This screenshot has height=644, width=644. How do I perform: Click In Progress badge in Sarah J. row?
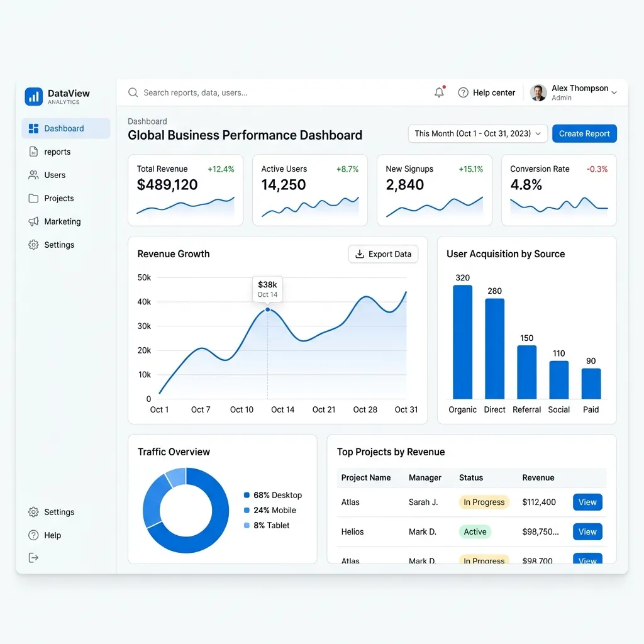484,502
